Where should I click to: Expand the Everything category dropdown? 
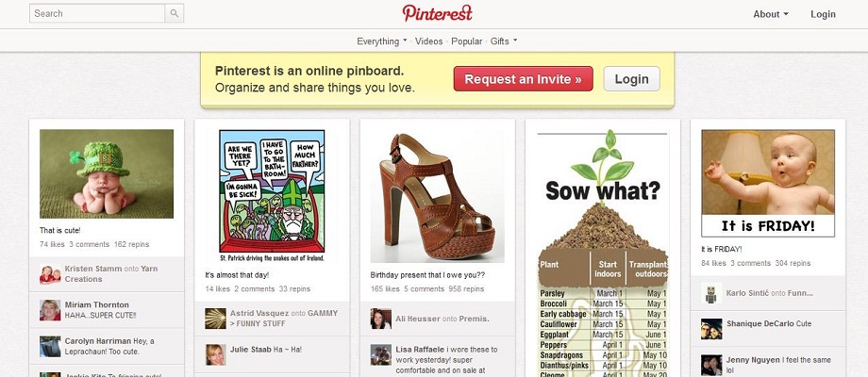click(x=381, y=41)
